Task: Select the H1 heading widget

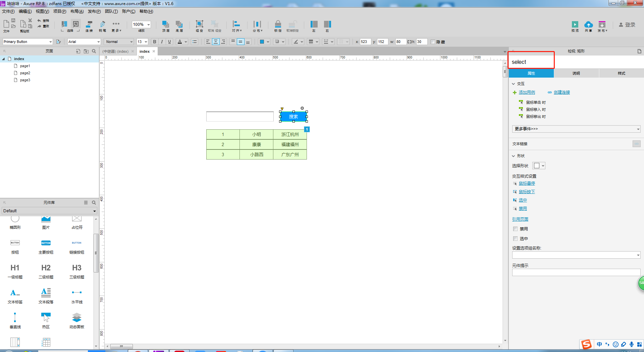Action: [x=15, y=271]
